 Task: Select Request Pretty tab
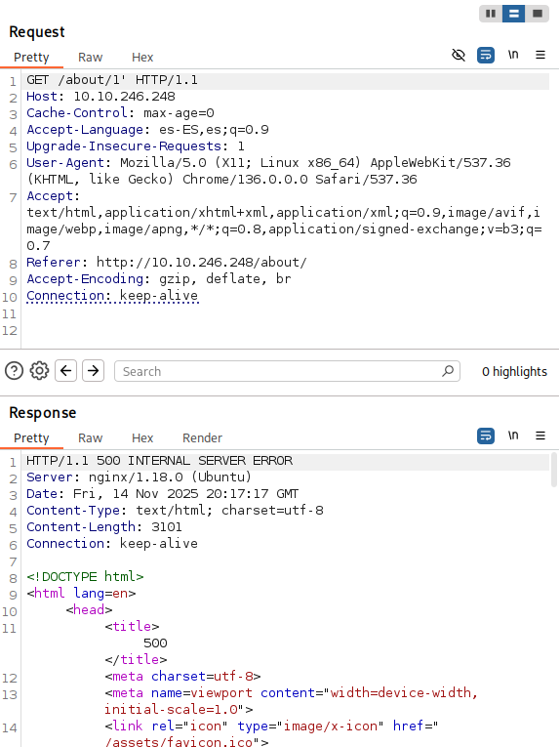31,58
